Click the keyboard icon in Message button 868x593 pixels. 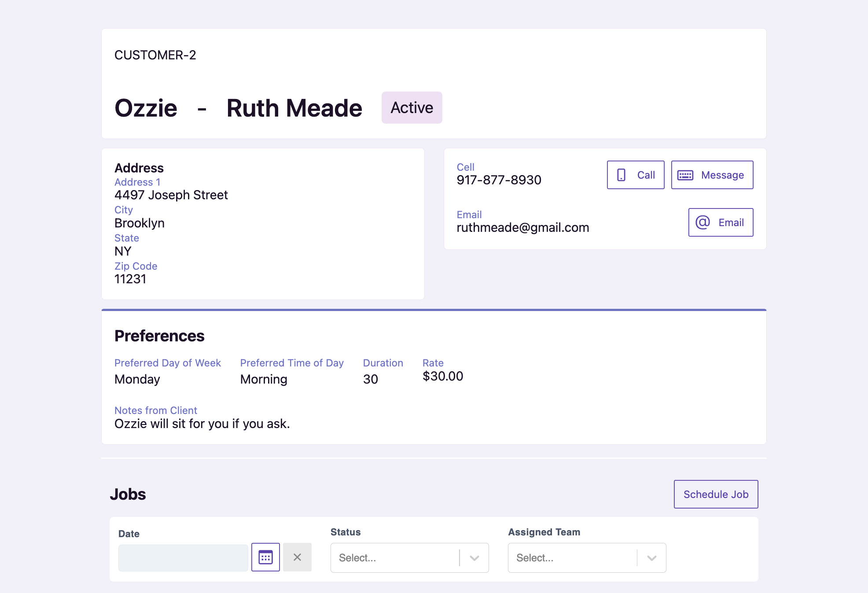685,175
